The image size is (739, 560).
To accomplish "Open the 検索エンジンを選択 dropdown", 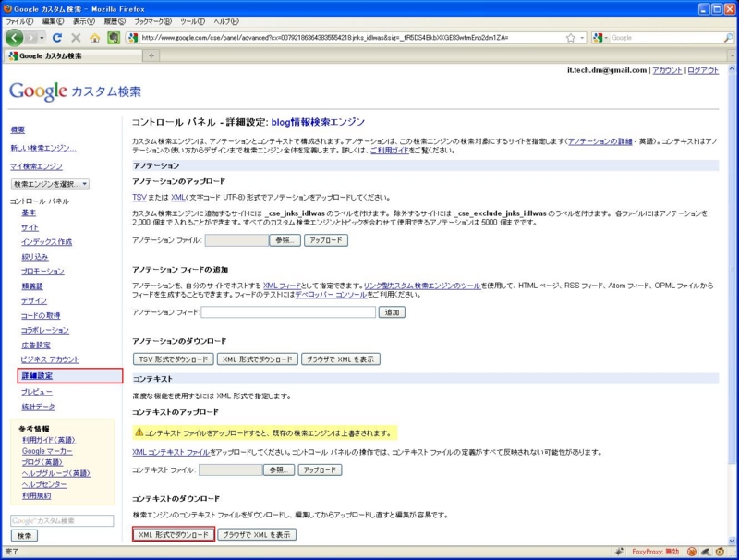I will [x=50, y=184].
